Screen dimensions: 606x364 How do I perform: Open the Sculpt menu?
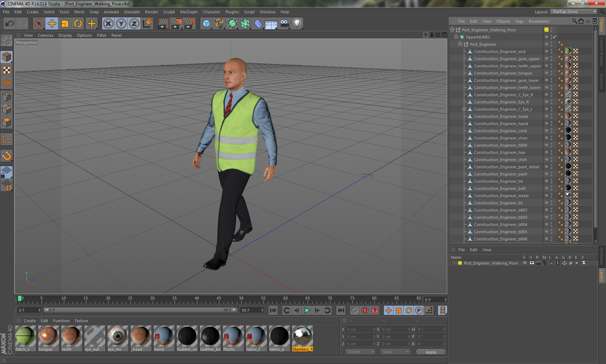click(169, 12)
